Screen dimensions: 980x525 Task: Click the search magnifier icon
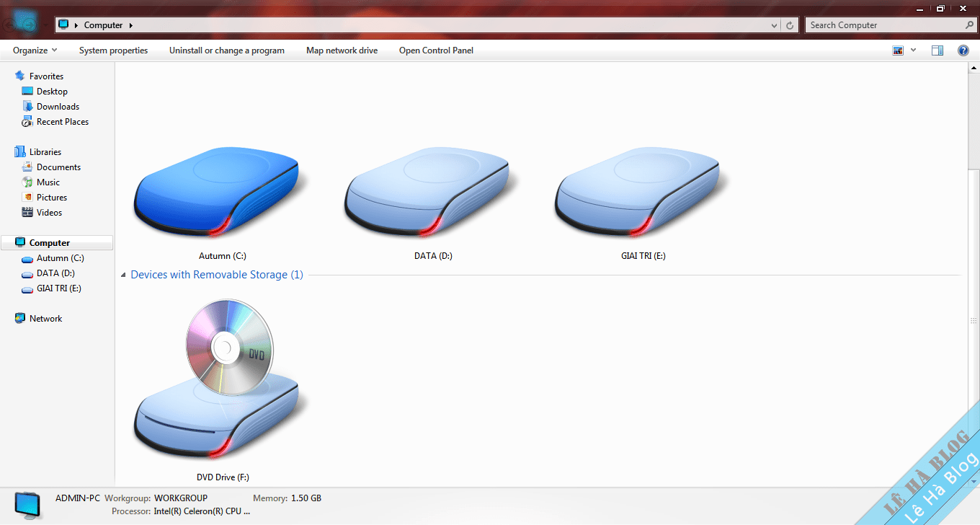(x=969, y=25)
